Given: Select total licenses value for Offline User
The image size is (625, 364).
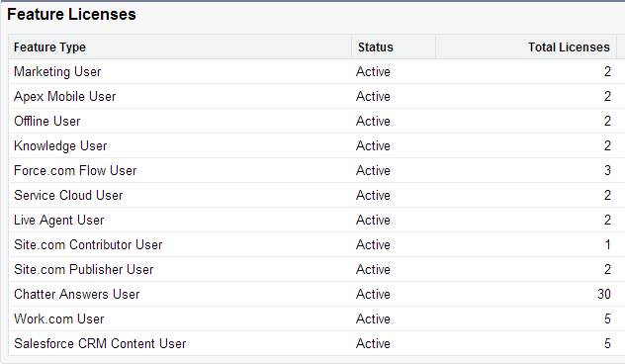Looking at the screenshot, I should tap(607, 122).
